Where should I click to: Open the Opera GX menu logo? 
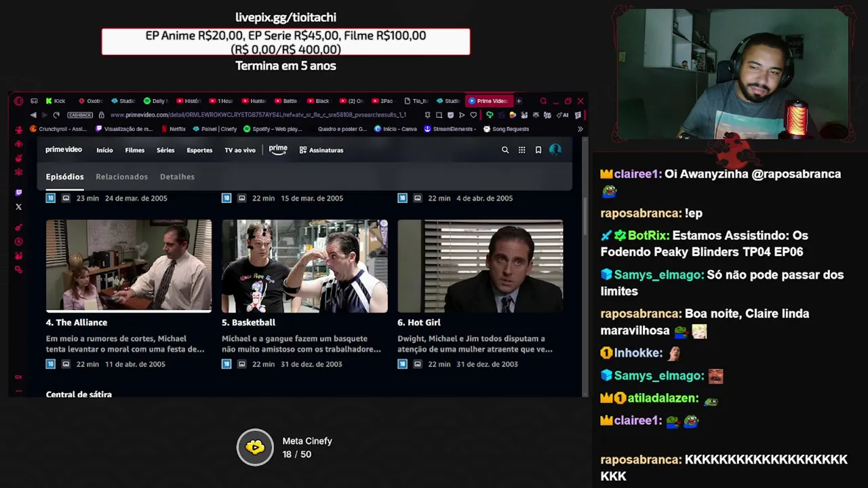(x=18, y=101)
